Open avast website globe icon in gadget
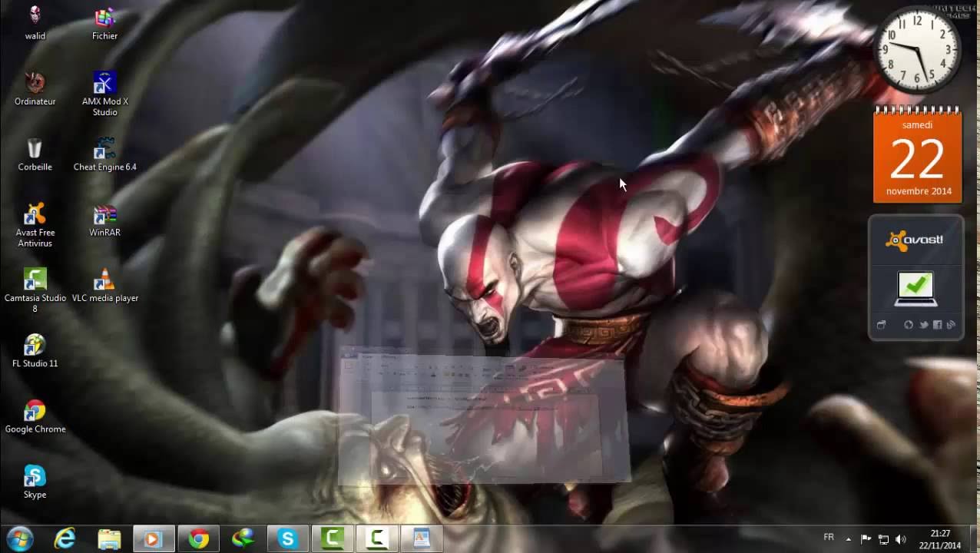Screen dimensions: 980x553 tap(909, 325)
